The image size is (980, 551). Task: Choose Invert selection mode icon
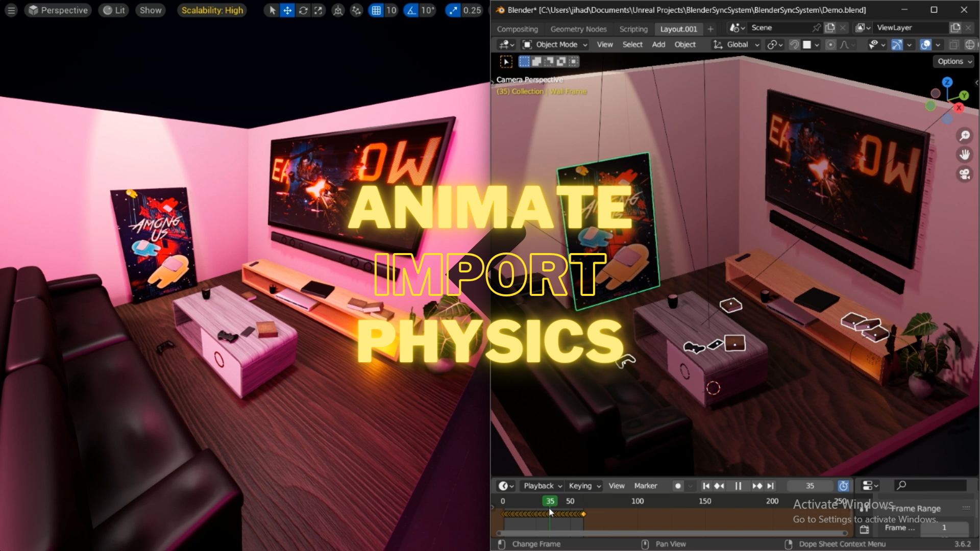(x=561, y=62)
